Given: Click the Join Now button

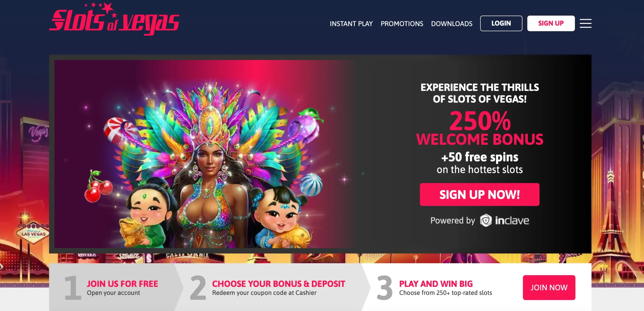Looking at the screenshot, I should coord(549,287).
